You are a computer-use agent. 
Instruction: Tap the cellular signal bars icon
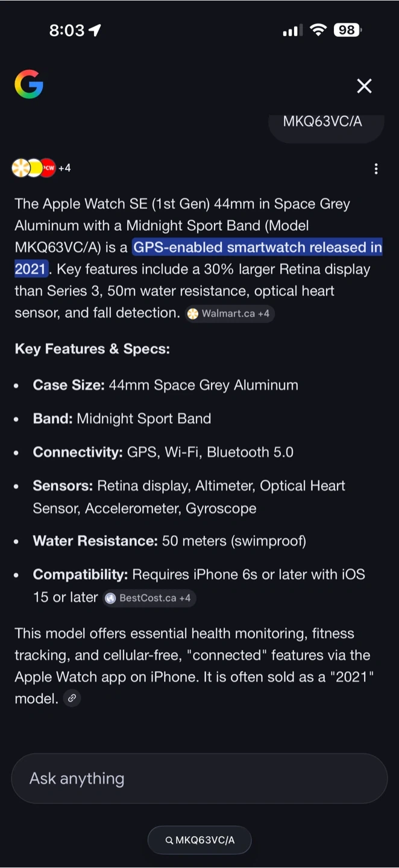292,31
